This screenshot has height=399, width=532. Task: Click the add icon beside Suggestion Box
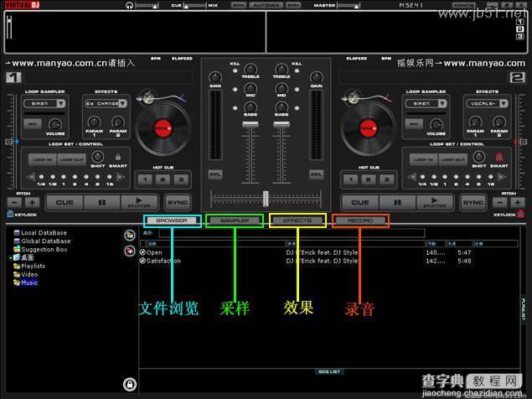coord(130,251)
